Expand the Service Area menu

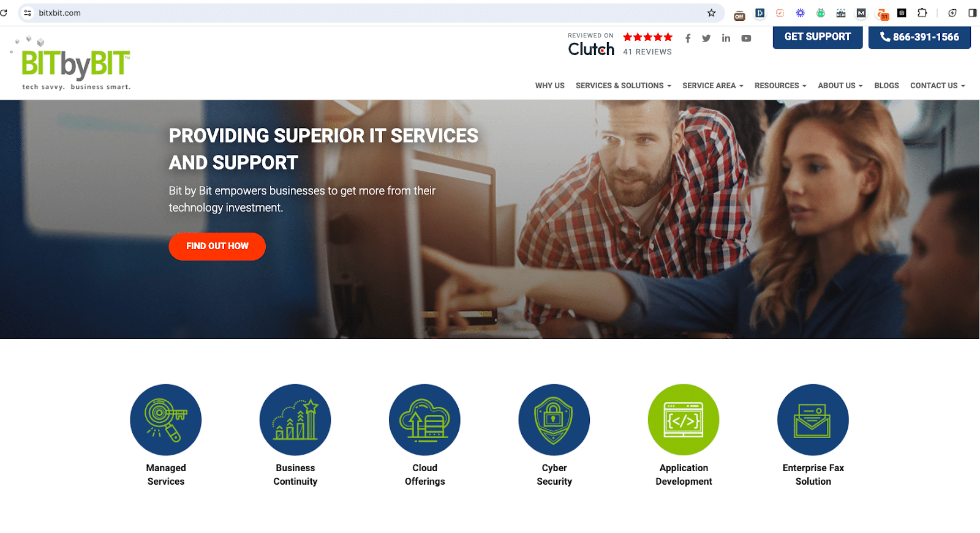tap(713, 86)
